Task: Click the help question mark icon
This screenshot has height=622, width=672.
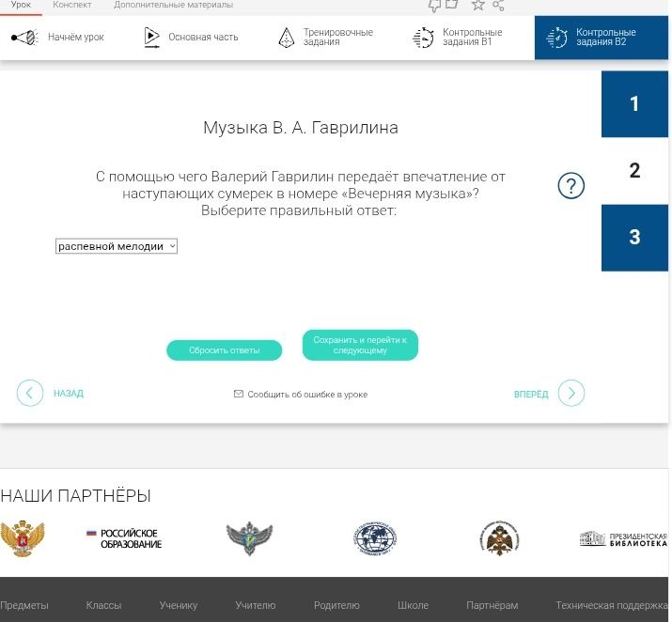Action: click(x=570, y=186)
